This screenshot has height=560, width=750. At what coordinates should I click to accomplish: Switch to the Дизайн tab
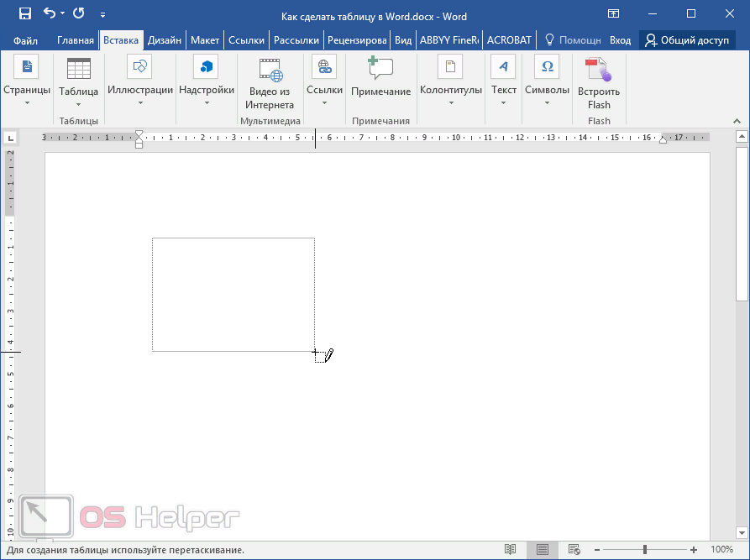(165, 40)
